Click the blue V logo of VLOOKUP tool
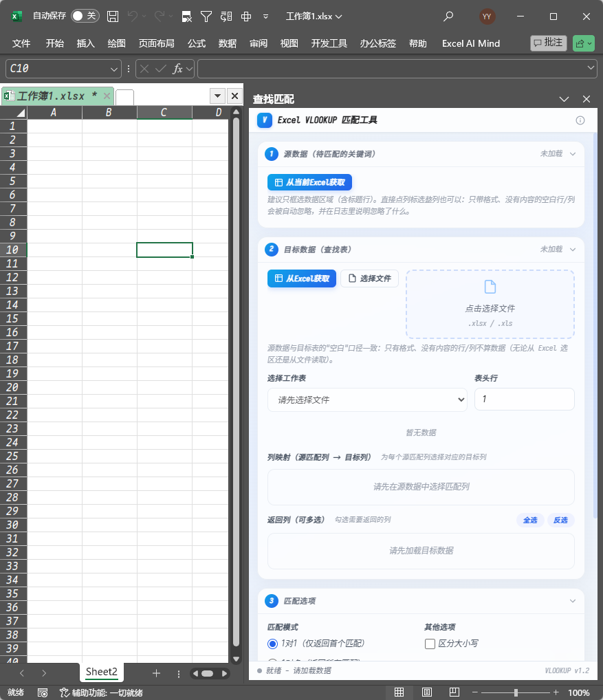Image resolution: width=603 pixels, height=700 pixels. 265,120
